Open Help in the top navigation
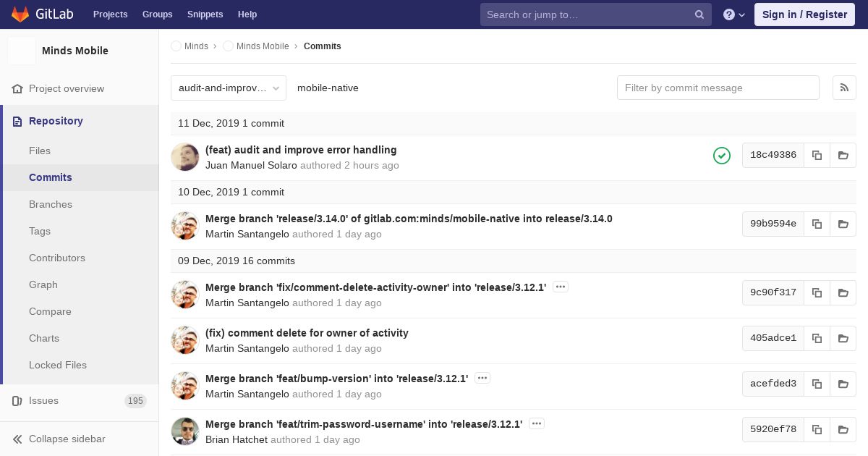Screen dimensions: 868x456 pyautogui.click(x=247, y=14)
